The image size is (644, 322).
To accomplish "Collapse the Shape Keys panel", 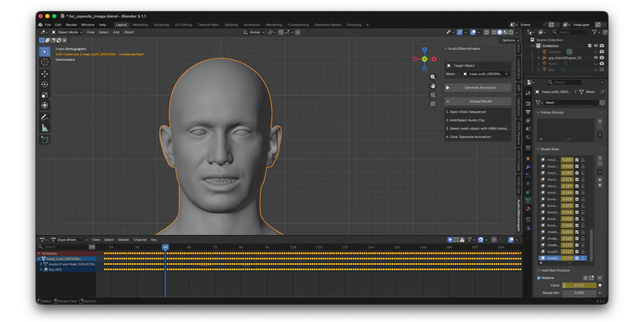I will click(x=538, y=149).
